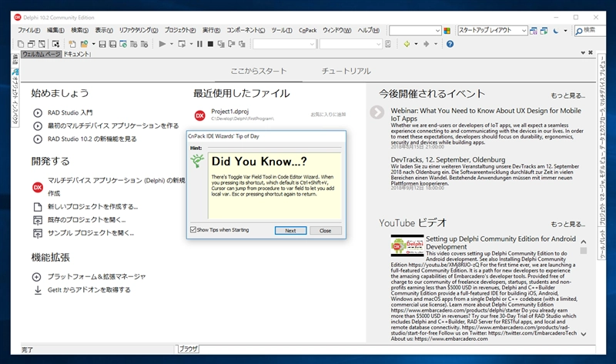The image size is (616, 364).
Task: Click the ブラウザ tab at bottom
Action: (188, 349)
